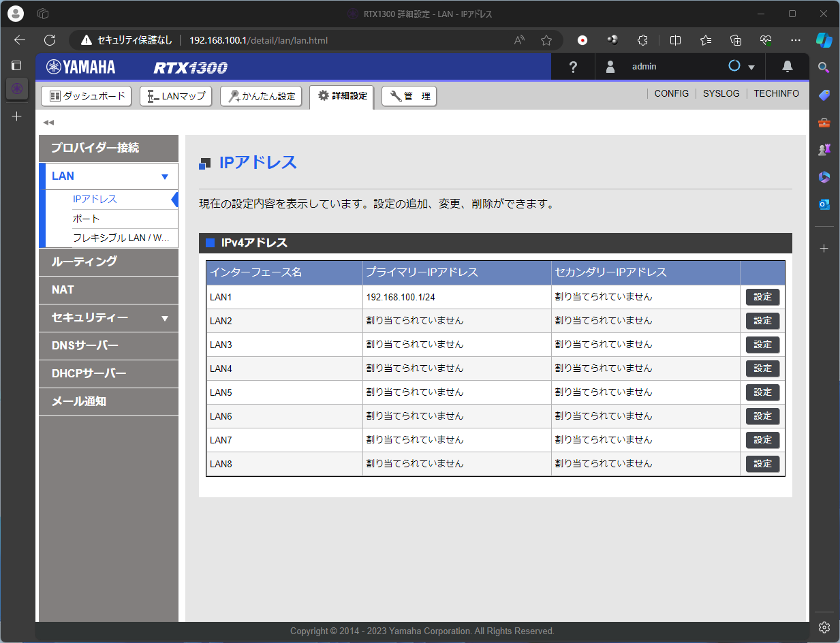The height and width of the screenshot is (643, 840).
Task: Click 設定 button for LAN1
Action: (x=762, y=297)
